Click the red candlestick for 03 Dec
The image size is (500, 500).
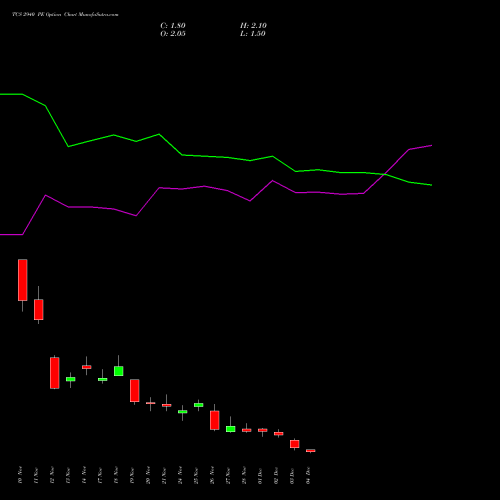(x=295, y=444)
